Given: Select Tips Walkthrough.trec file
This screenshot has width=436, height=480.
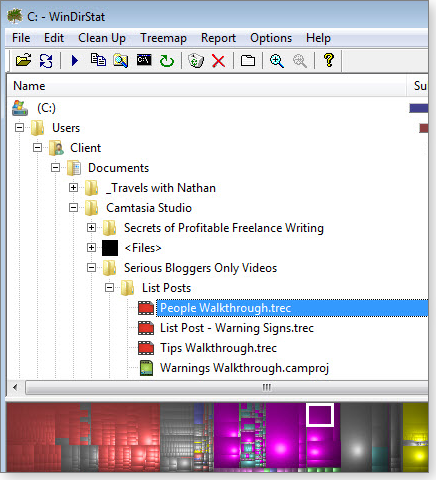Looking at the screenshot, I should click(218, 348).
